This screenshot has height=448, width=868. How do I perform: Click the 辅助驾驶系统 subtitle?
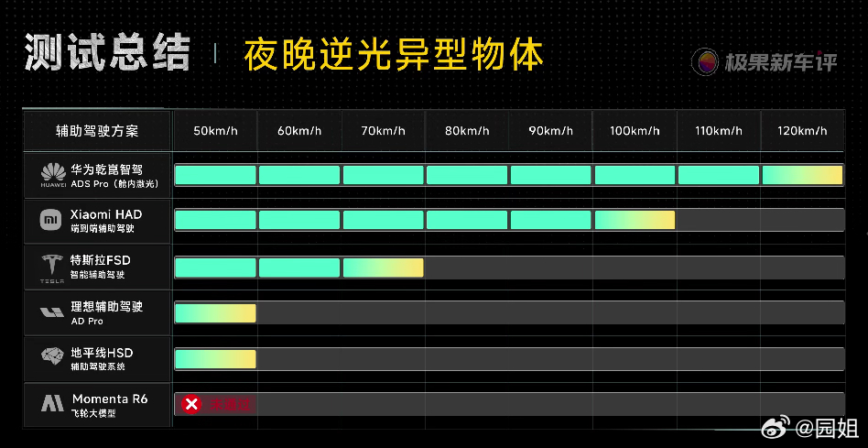[x=97, y=367]
